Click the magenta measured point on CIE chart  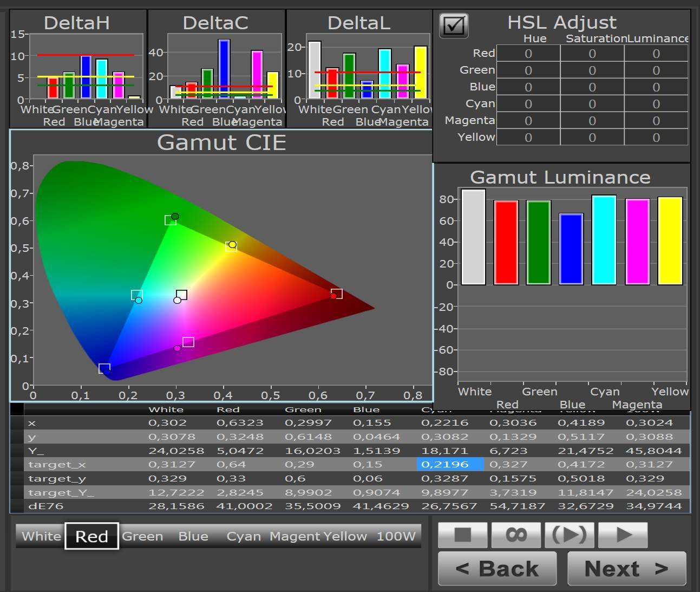177,348
